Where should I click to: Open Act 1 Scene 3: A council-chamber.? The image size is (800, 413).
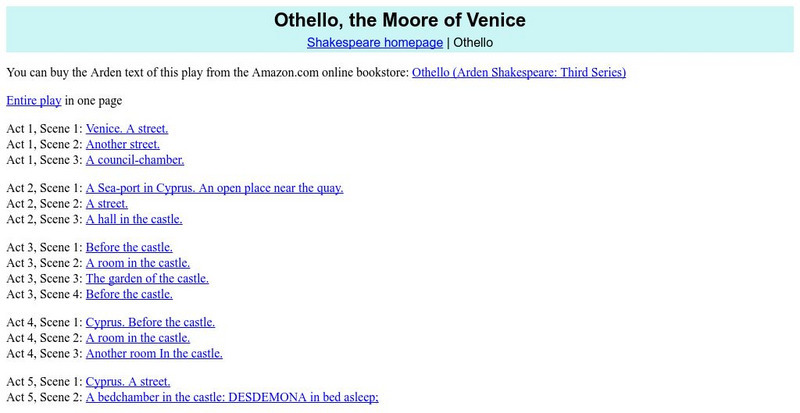135,159
